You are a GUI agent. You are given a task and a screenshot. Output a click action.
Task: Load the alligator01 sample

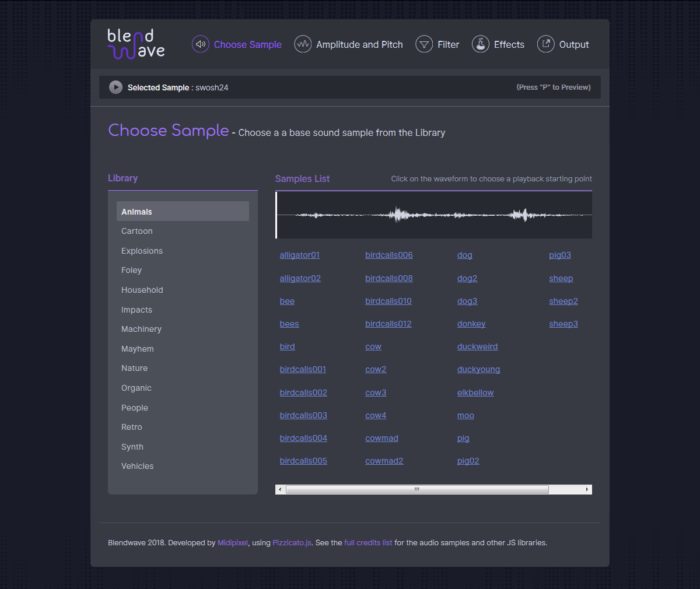tap(300, 255)
